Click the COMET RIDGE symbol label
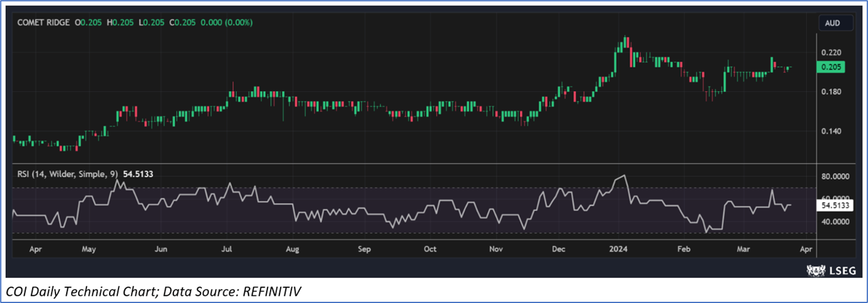Screen dimensions: 868x303 point(43,23)
